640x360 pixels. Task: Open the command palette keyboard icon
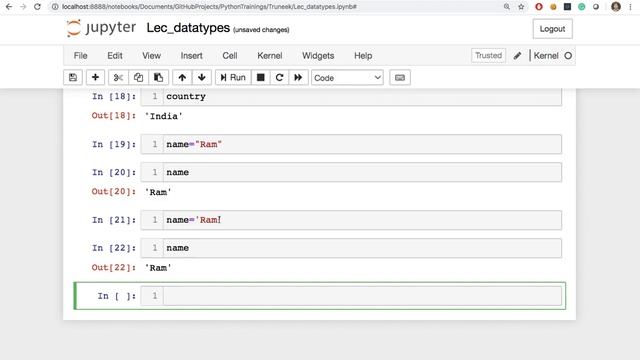click(400, 78)
